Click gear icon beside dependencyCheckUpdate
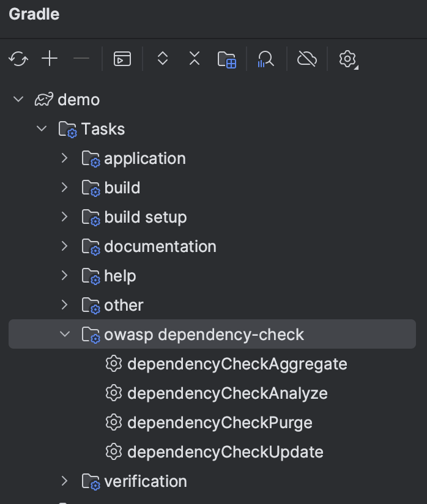 point(114,451)
